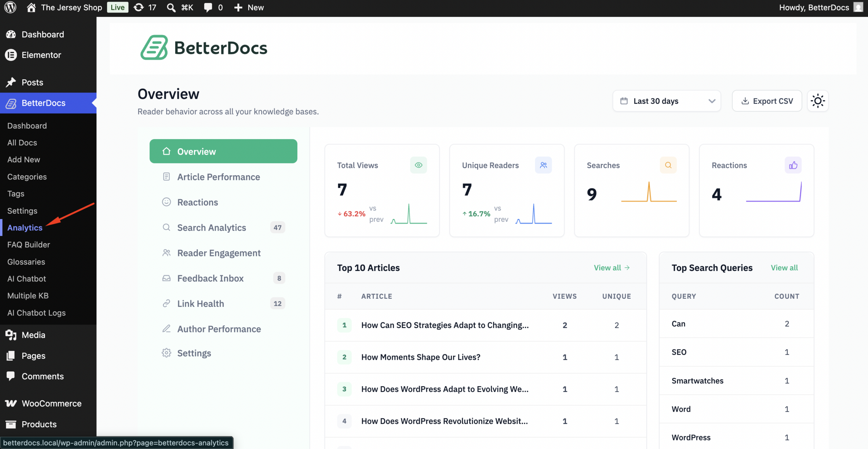The image size is (868, 449).
Task: Click article 'How Does WordPress Revolutionize Websit...'
Action: pyautogui.click(x=445, y=421)
